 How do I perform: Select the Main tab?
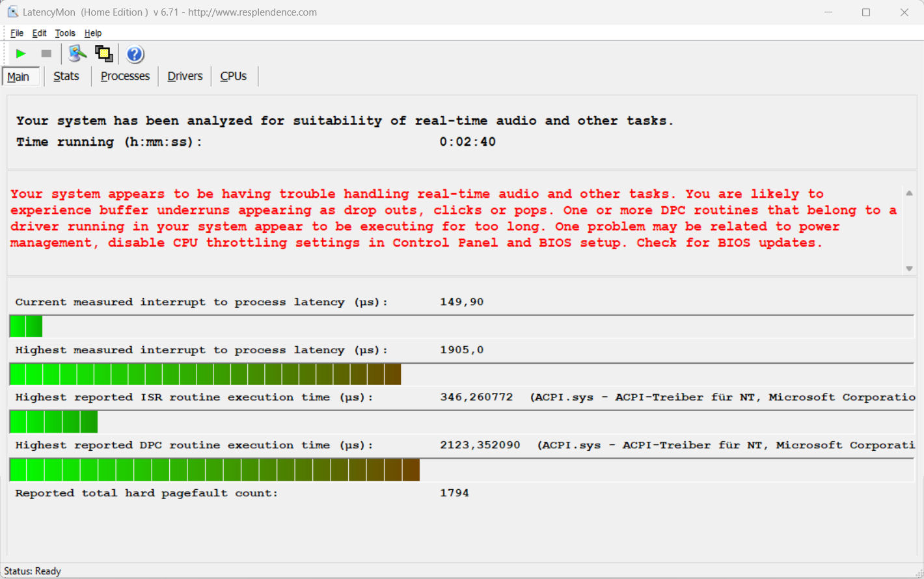pos(18,77)
